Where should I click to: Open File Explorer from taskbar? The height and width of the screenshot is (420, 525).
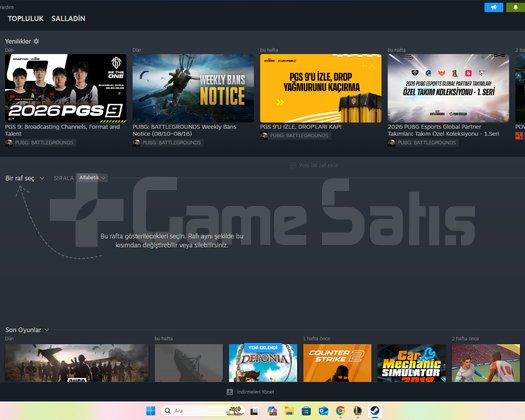(x=289, y=411)
